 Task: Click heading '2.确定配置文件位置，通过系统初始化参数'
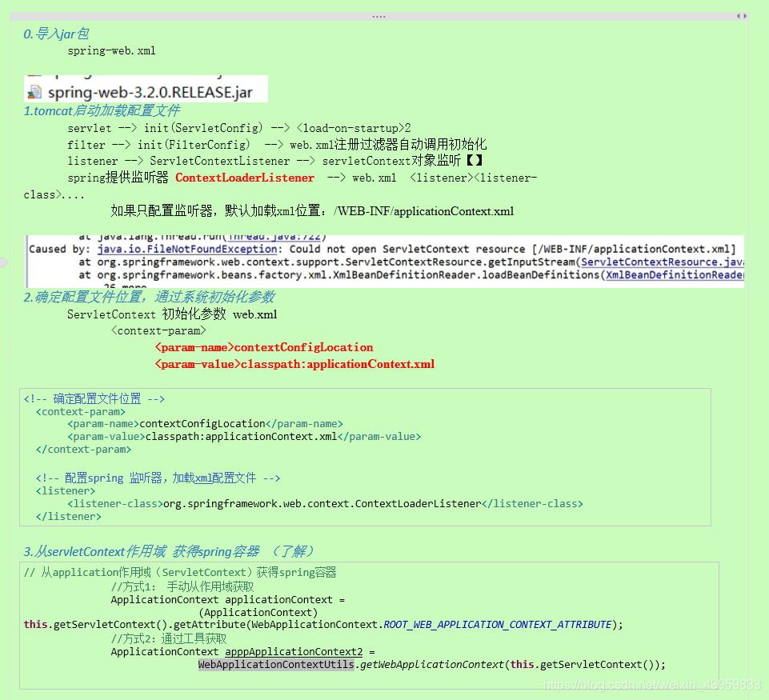(x=149, y=297)
